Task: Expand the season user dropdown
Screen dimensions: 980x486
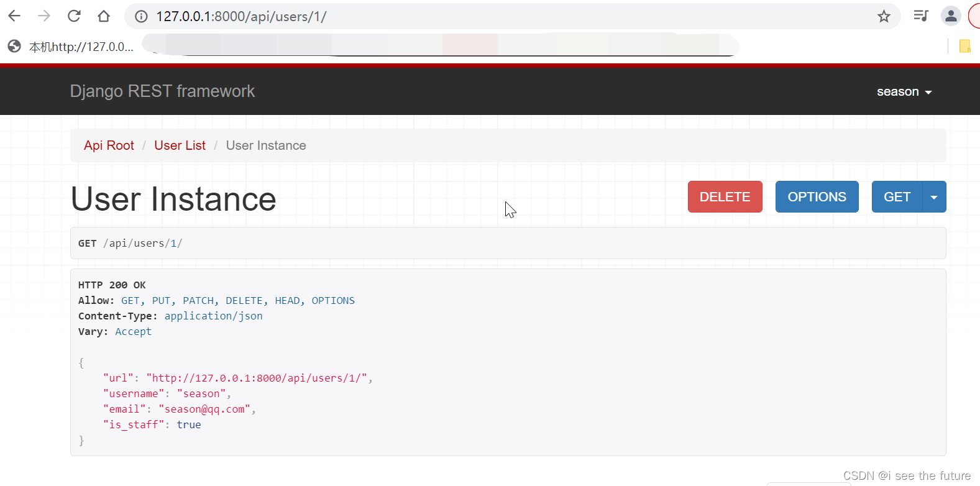Action: pyautogui.click(x=904, y=92)
